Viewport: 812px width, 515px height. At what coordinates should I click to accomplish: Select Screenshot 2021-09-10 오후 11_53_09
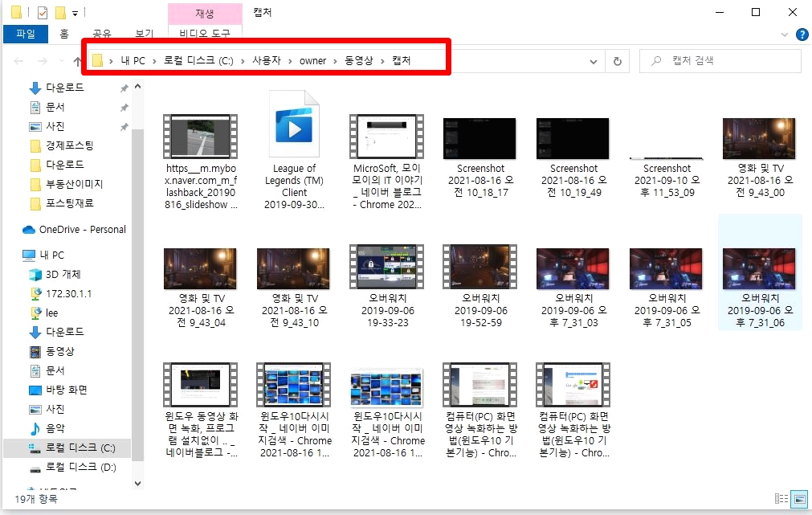667,176
